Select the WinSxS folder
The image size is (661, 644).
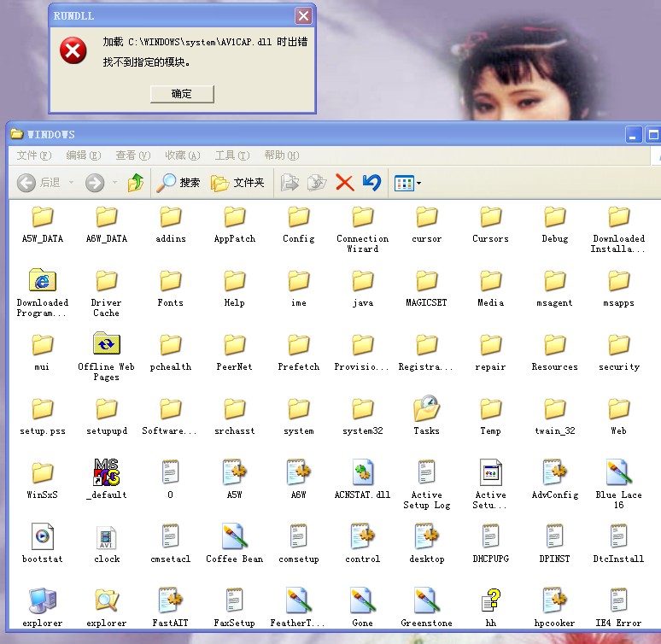click(42, 481)
